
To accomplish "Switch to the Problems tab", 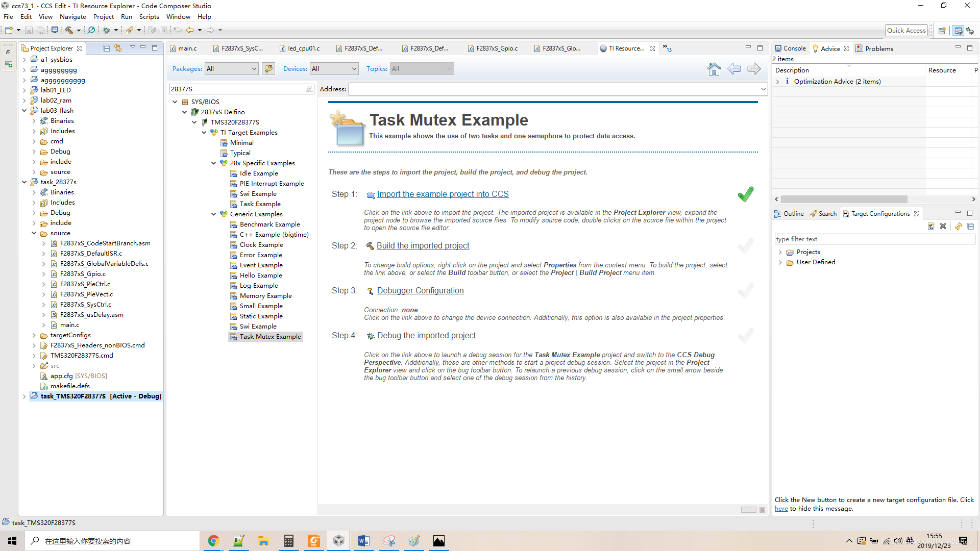I will tap(878, 48).
